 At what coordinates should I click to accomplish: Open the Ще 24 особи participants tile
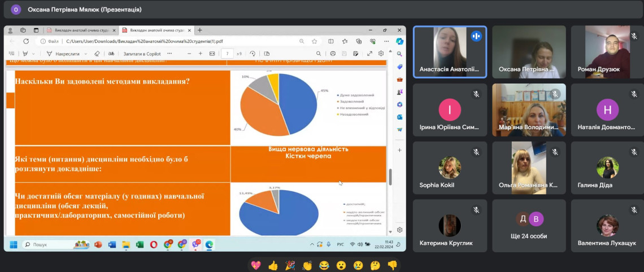(x=530, y=226)
